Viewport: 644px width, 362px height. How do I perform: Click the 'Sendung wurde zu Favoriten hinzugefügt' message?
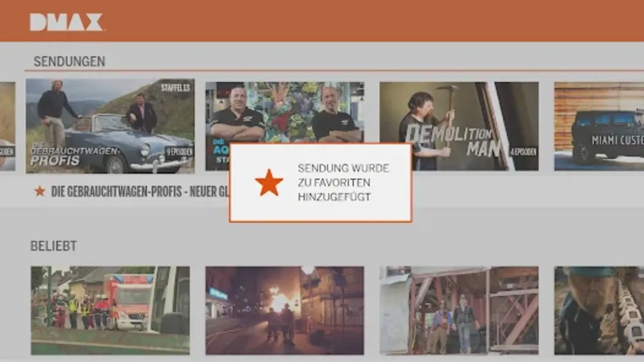343,182
